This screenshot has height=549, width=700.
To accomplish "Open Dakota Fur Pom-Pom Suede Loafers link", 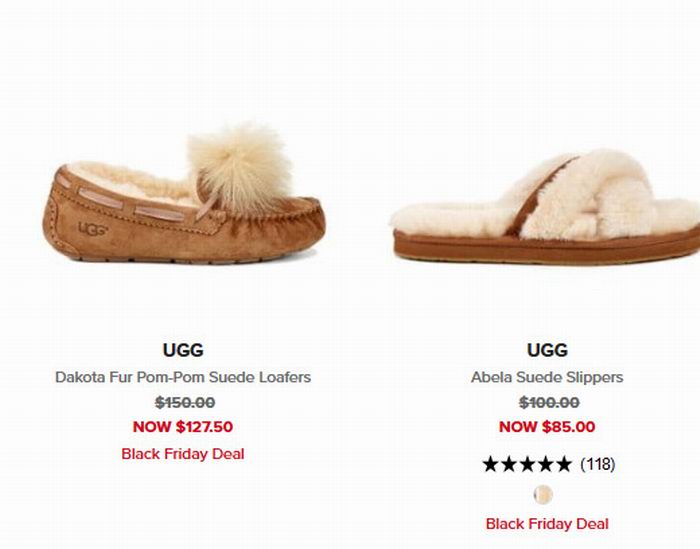I will (183, 377).
